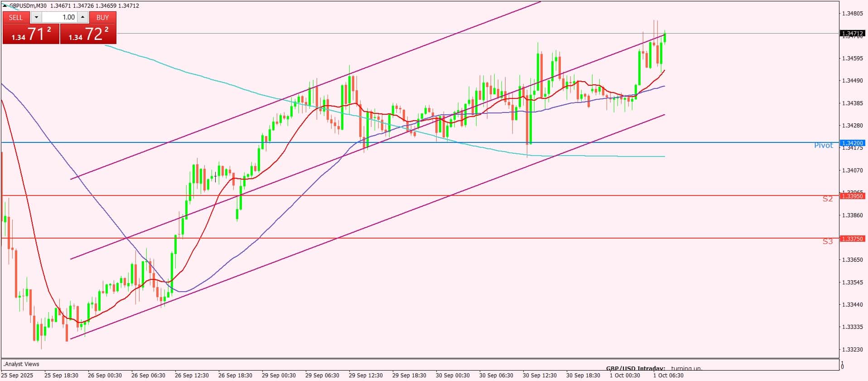Click the BUY button
The height and width of the screenshot is (381, 868).
pyautogui.click(x=103, y=17)
